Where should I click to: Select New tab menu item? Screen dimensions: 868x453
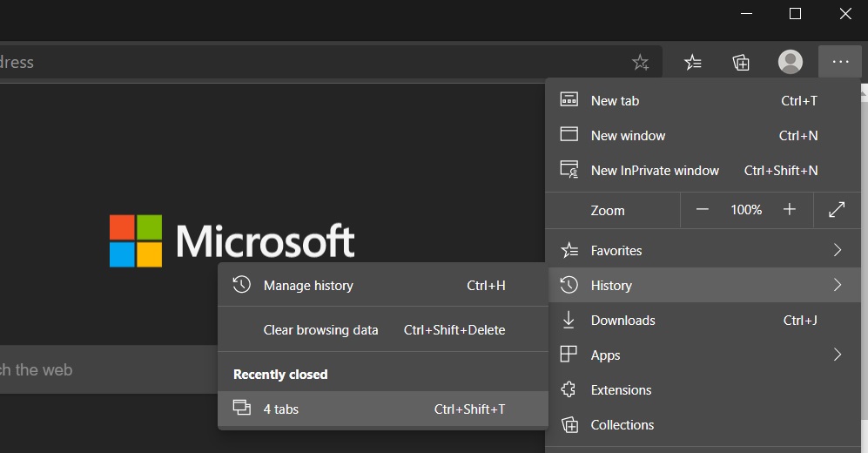[615, 101]
